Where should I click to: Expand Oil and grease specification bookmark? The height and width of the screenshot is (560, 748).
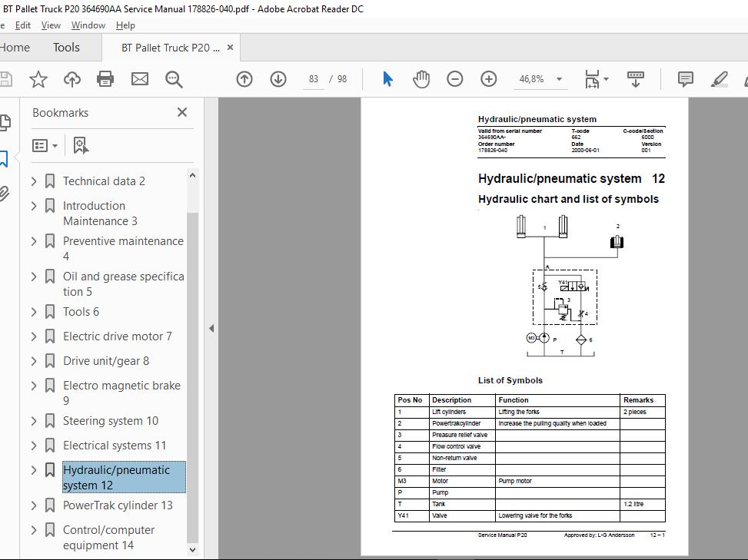(x=34, y=277)
